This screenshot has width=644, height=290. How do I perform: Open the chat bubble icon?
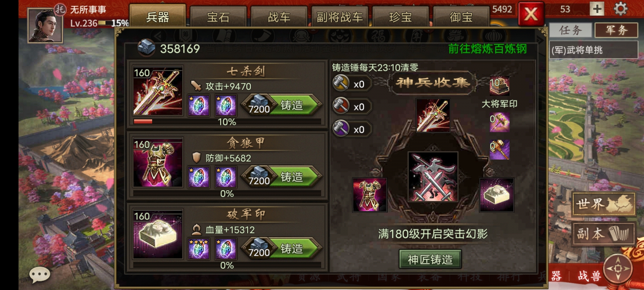coord(39,275)
